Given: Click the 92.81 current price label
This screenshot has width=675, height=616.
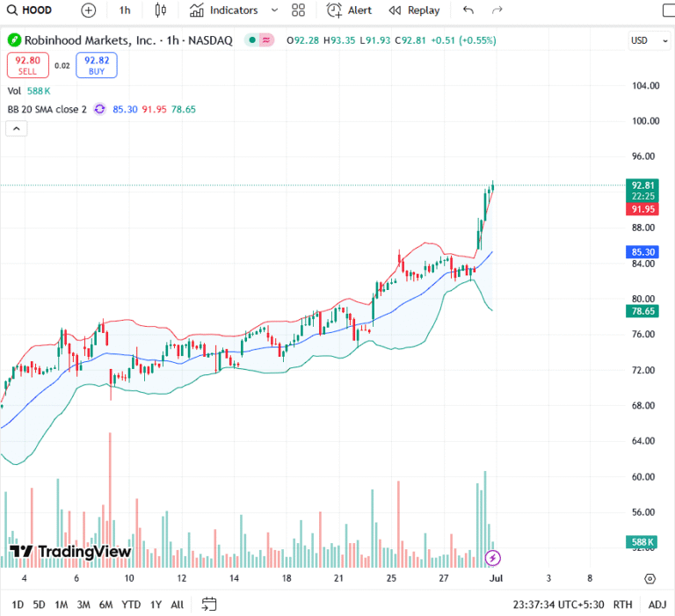Looking at the screenshot, I should (x=642, y=191).
